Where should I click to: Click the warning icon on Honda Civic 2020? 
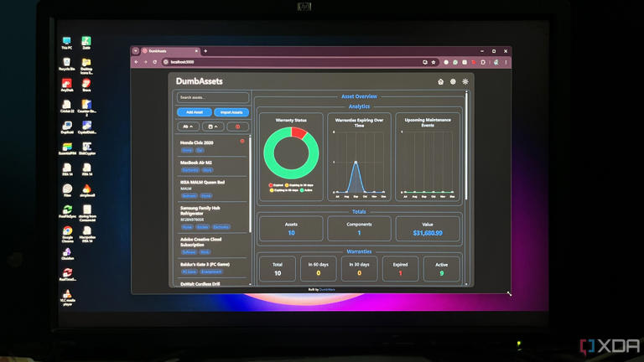[242, 142]
